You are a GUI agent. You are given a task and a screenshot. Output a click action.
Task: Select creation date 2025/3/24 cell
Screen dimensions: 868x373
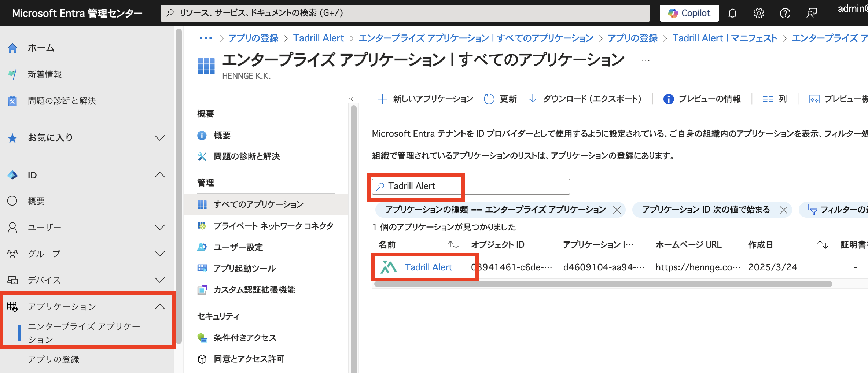773,267
